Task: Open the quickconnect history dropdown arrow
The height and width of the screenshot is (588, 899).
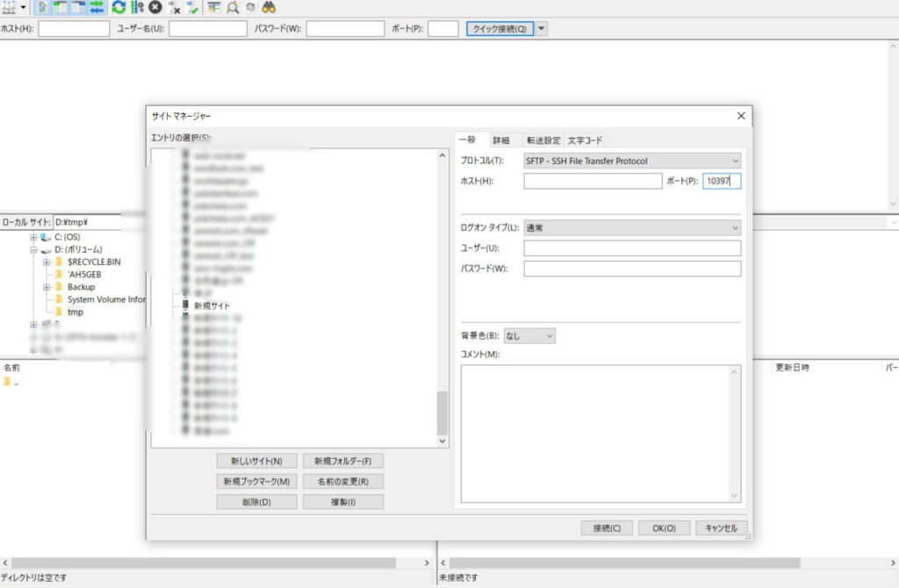Action: click(x=541, y=29)
